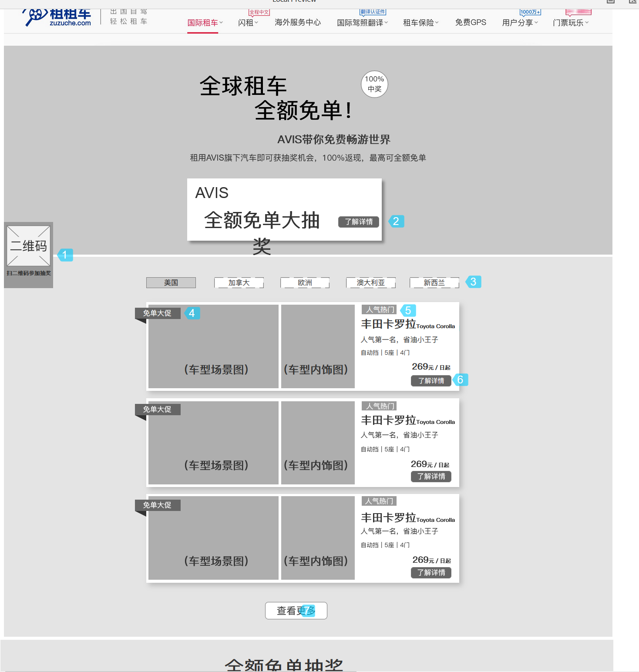Click the 扫二维码参加抽奖 caption
Screen dimensions: 639x672
pos(29,273)
